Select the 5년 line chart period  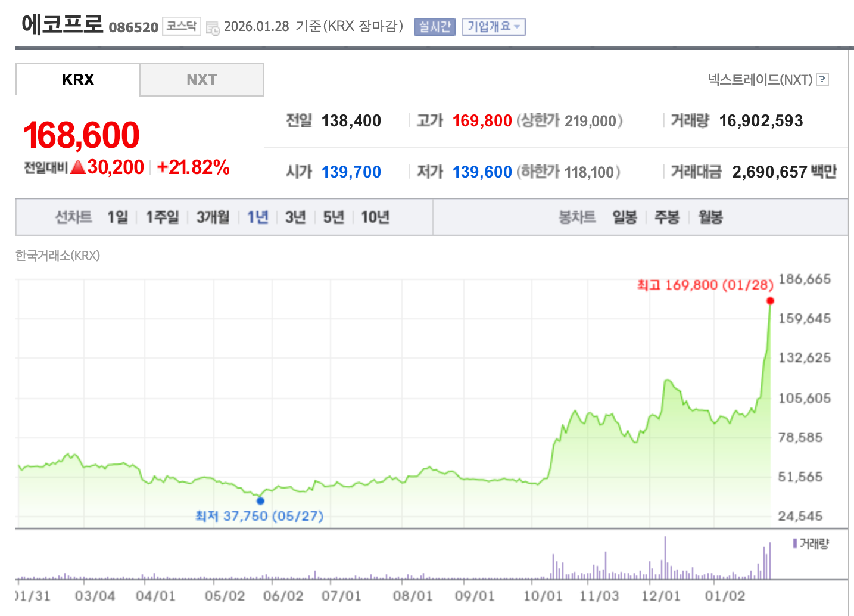[334, 217]
